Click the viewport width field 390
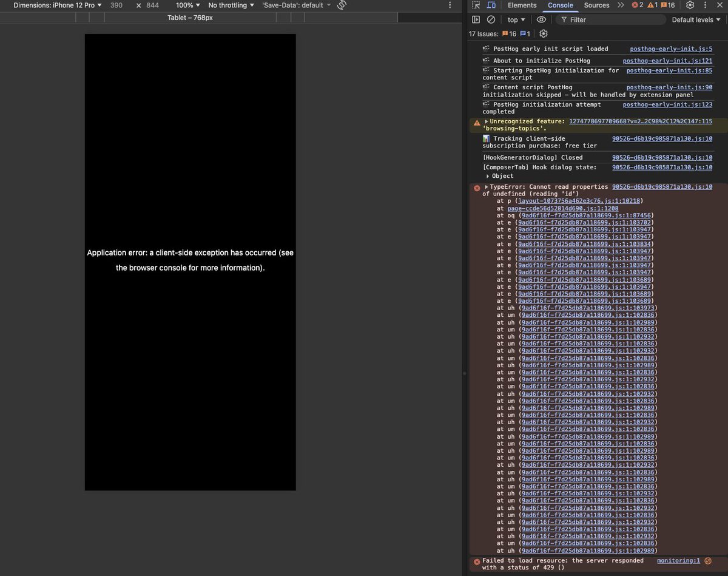Image resolution: width=728 pixels, height=576 pixels. pyautogui.click(x=118, y=5)
